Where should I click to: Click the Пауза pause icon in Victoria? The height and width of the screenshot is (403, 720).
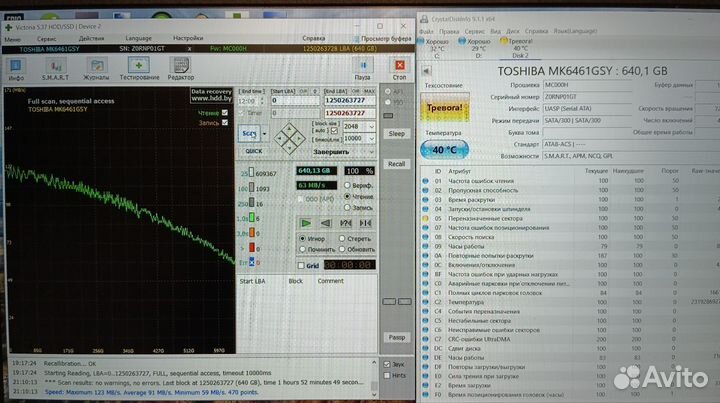[x=363, y=65]
